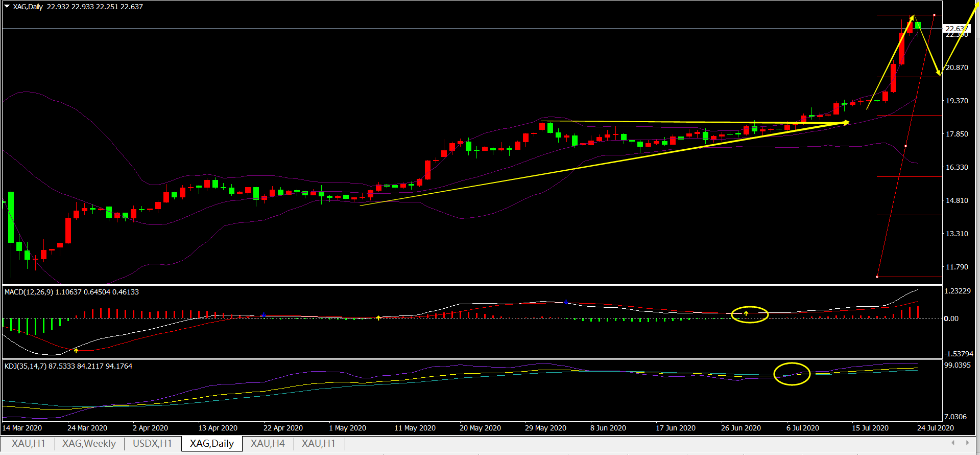Select top anchor point of red trendline
980x455 pixels.
point(934,15)
